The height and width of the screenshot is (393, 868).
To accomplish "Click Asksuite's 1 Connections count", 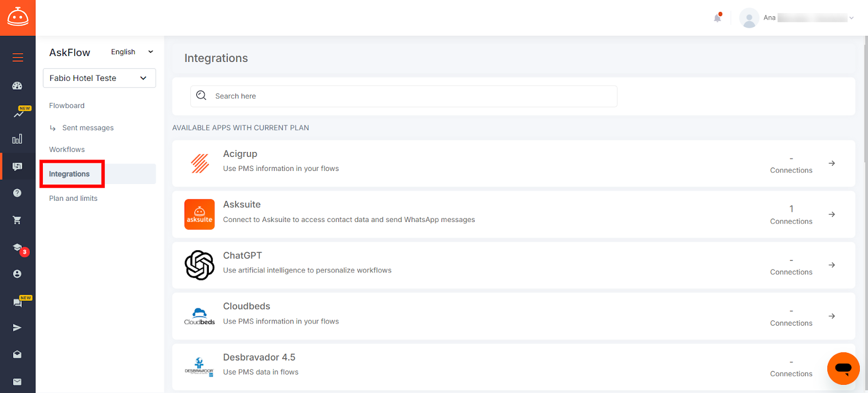I will (x=792, y=215).
